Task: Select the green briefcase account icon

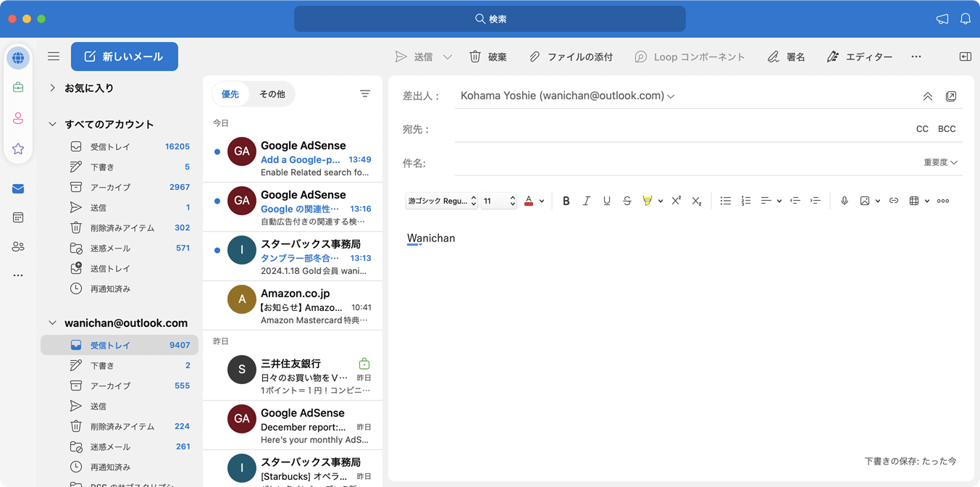Action: 18,88
